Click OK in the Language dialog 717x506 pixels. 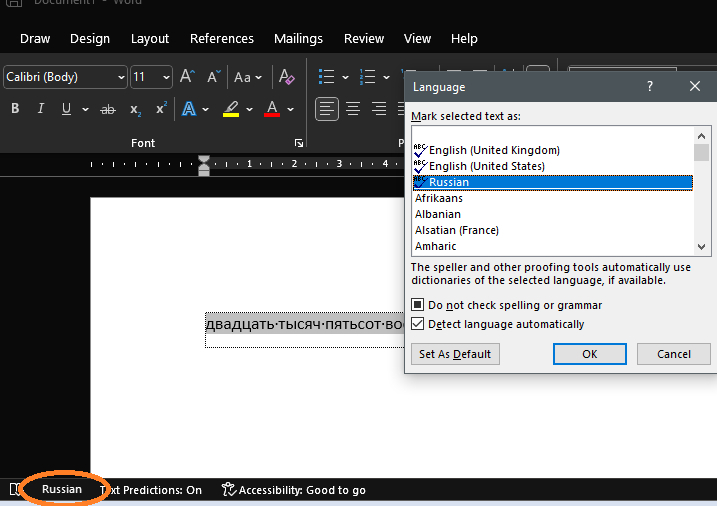(590, 354)
